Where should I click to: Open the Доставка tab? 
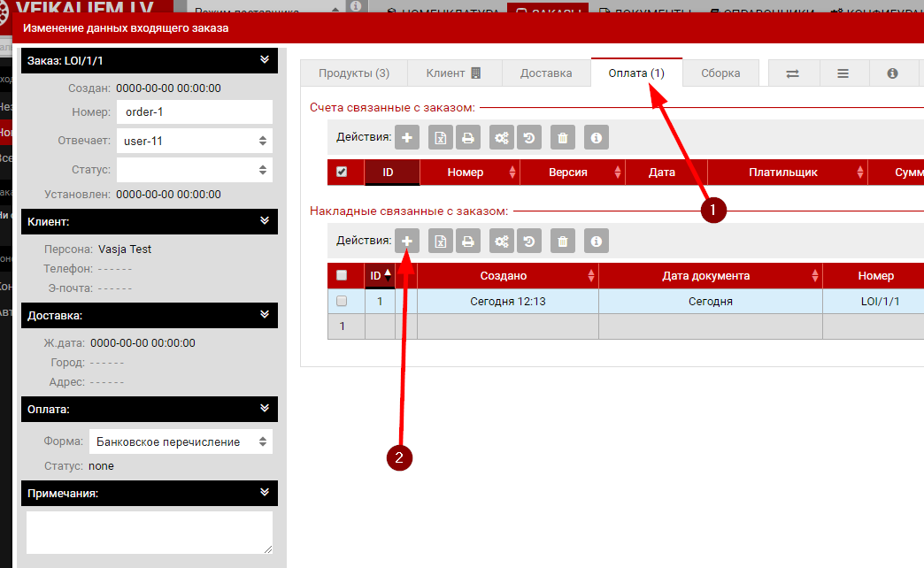point(546,73)
